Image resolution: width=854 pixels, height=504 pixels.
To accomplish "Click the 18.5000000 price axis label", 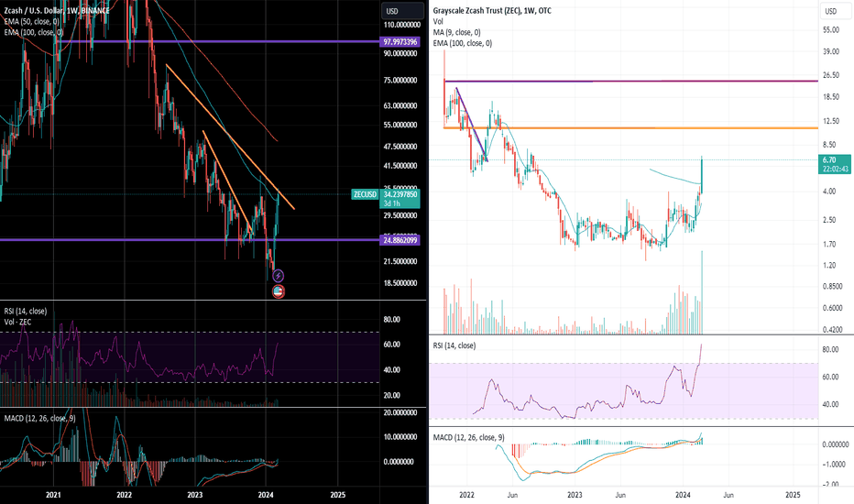I will pyautogui.click(x=402, y=283).
